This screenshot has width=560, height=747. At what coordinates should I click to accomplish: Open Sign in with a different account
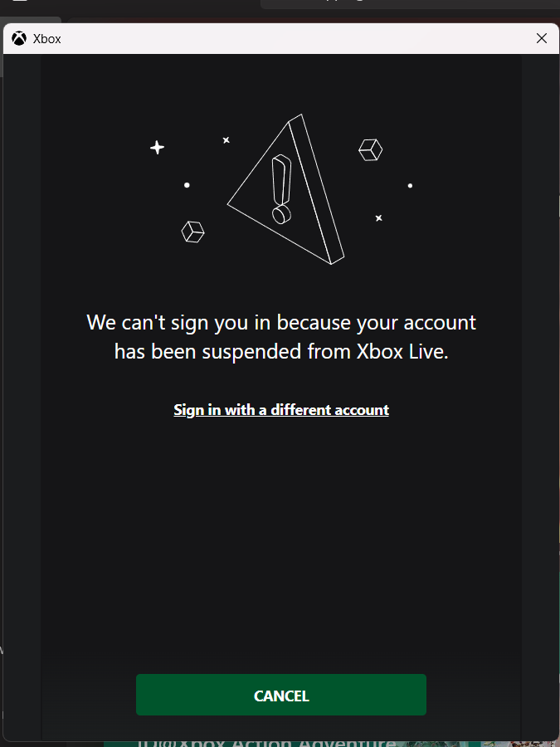click(281, 410)
